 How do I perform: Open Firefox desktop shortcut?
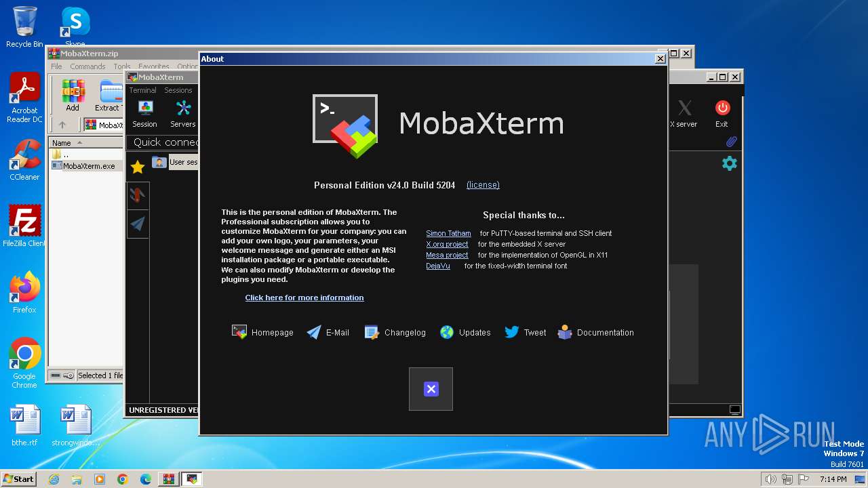click(x=24, y=293)
